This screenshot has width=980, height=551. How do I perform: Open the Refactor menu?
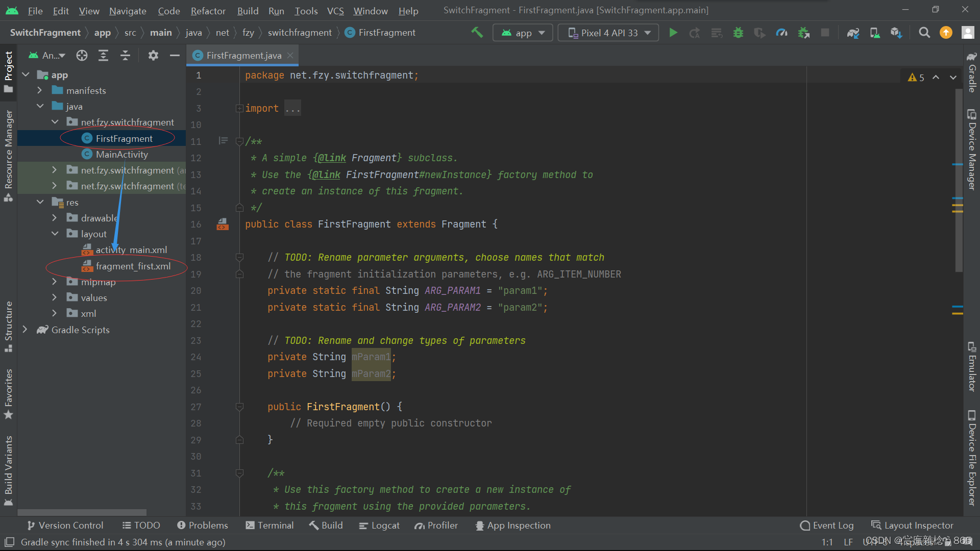click(208, 10)
